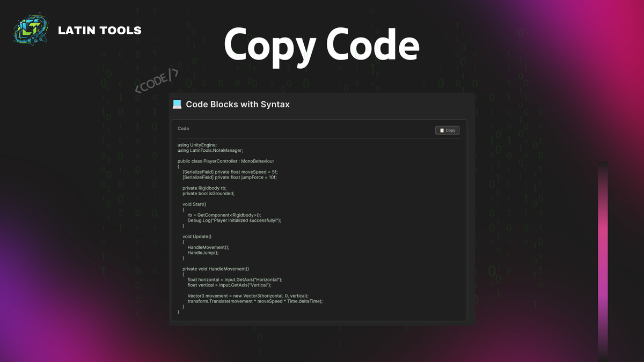Click the HandleMovement(); call inside Update
This screenshot has width=644, height=362.
tap(208, 247)
